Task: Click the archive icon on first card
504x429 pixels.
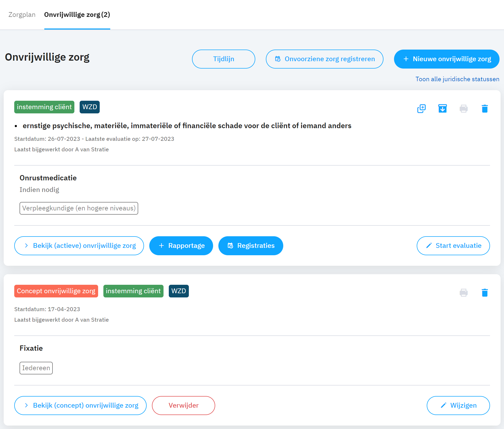Action: (443, 108)
